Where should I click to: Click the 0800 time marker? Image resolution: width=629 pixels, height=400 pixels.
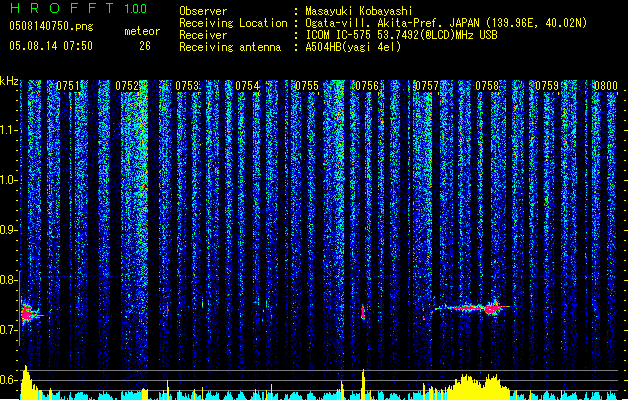coord(606,86)
